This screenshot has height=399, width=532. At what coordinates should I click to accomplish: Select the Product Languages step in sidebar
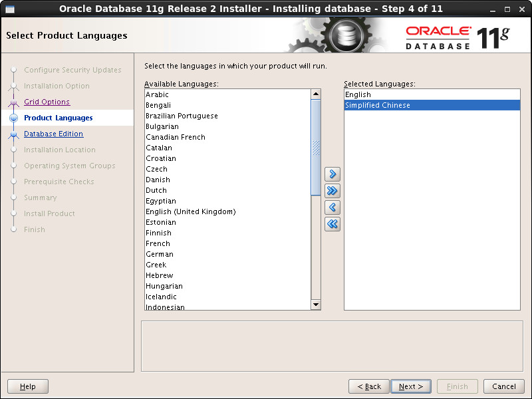point(59,118)
